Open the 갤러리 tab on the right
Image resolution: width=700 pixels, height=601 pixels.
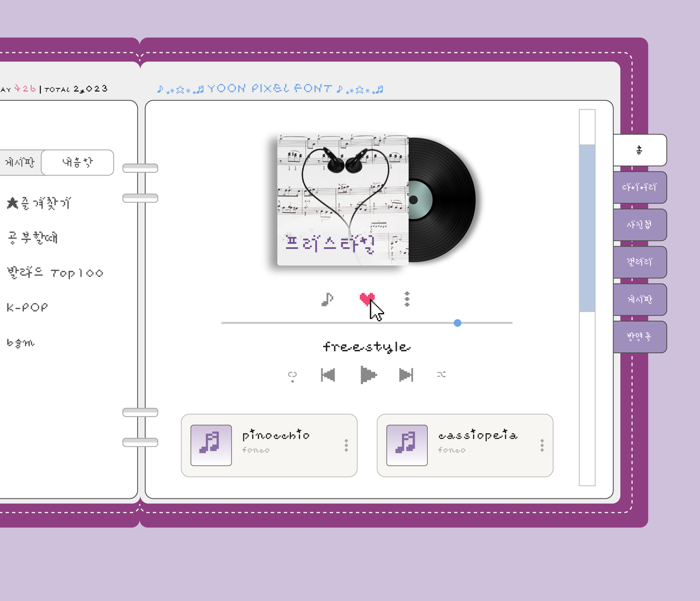coord(640,262)
